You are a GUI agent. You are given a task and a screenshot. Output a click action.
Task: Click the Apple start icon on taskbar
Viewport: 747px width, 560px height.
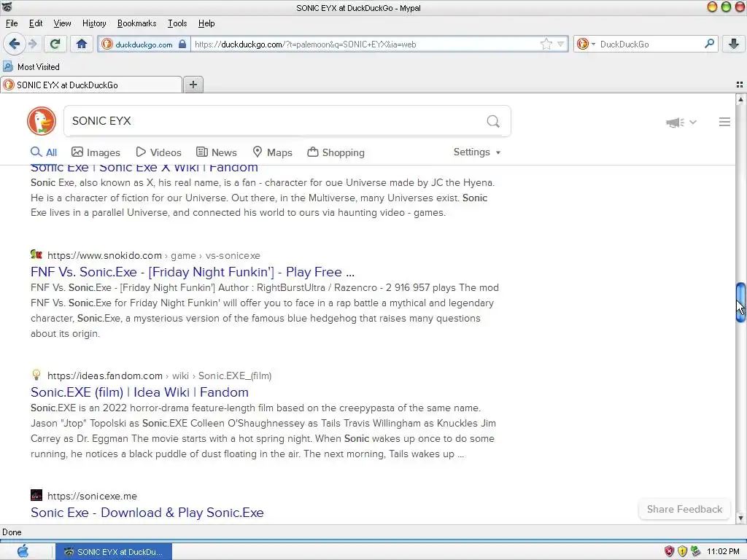[x=23, y=551]
